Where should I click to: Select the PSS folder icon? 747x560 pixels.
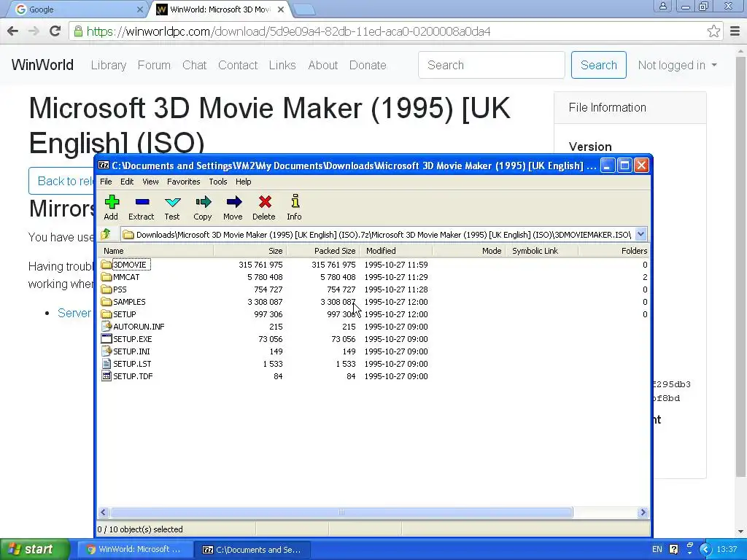point(107,289)
